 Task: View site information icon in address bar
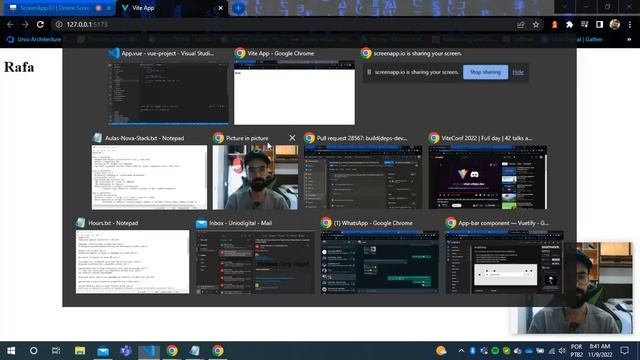pyautogui.click(x=59, y=24)
